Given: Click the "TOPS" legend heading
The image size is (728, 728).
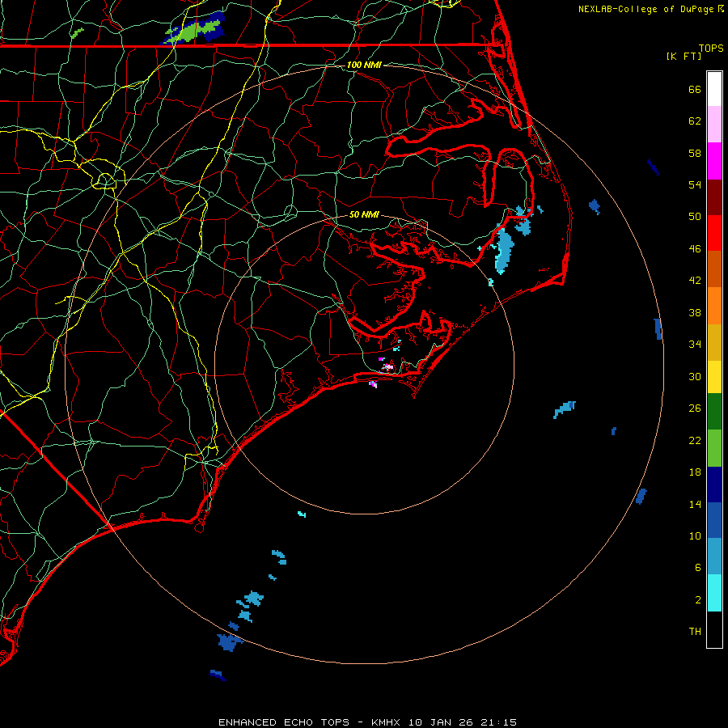Looking at the screenshot, I should point(711,49).
